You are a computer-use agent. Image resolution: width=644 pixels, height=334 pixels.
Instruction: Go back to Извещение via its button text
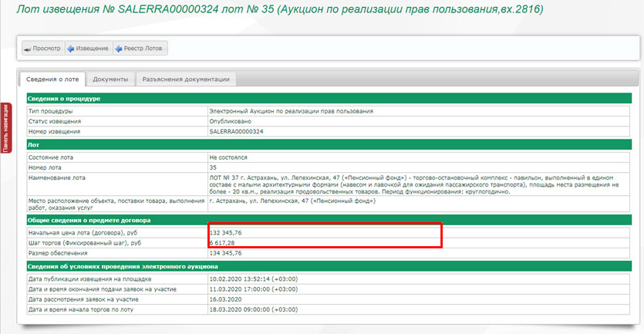tap(92, 48)
